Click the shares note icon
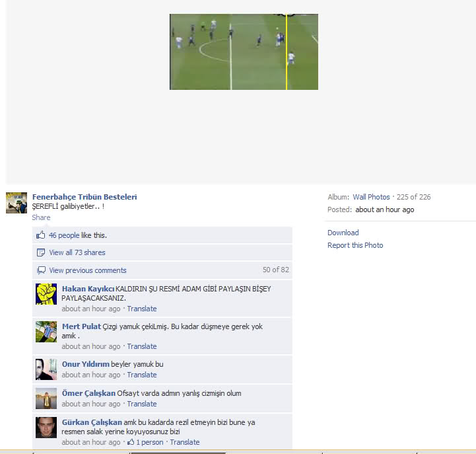Image resolution: width=476 pixels, height=454 pixels. click(x=41, y=252)
